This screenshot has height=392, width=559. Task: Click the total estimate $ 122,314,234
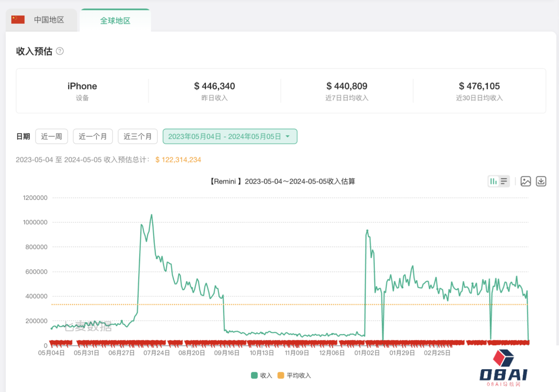pyautogui.click(x=178, y=160)
